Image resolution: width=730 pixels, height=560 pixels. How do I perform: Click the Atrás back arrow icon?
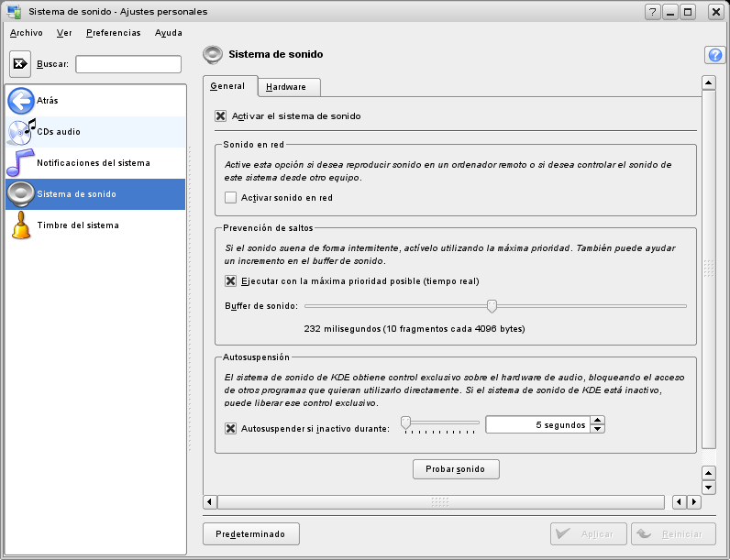pos(21,101)
